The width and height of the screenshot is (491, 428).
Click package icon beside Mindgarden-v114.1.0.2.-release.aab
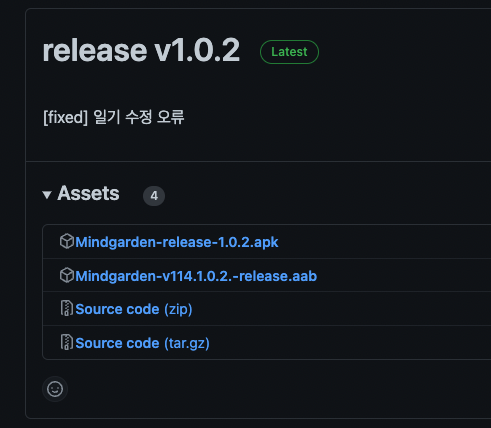tap(67, 275)
